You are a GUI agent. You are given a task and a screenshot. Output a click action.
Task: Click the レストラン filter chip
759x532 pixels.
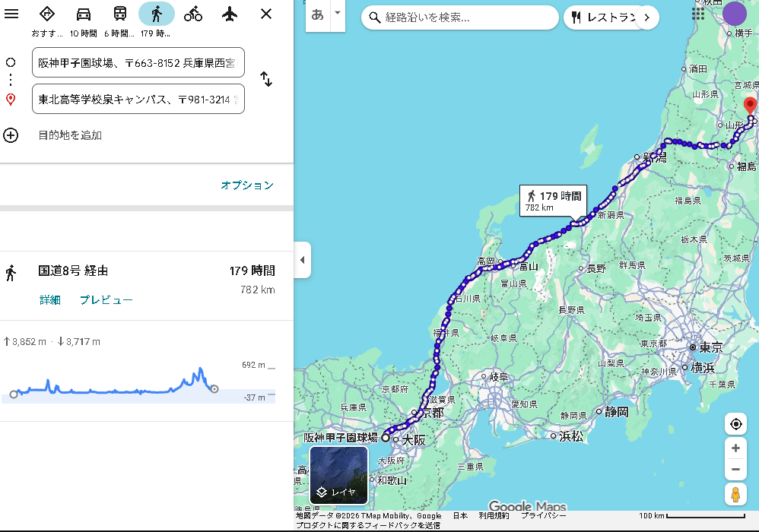click(601, 17)
